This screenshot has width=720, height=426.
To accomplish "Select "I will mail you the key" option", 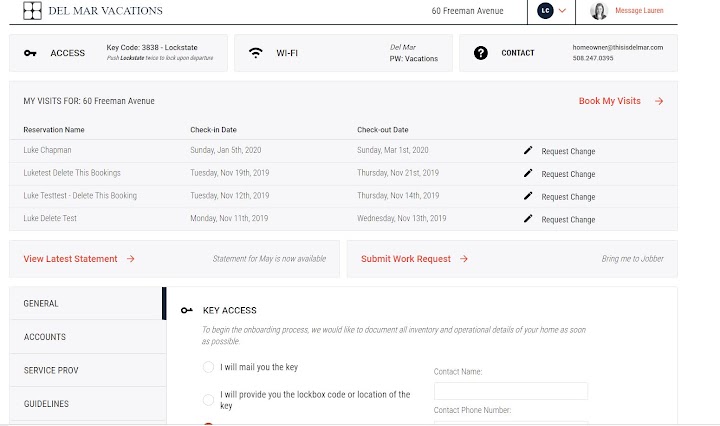I will tap(208, 367).
